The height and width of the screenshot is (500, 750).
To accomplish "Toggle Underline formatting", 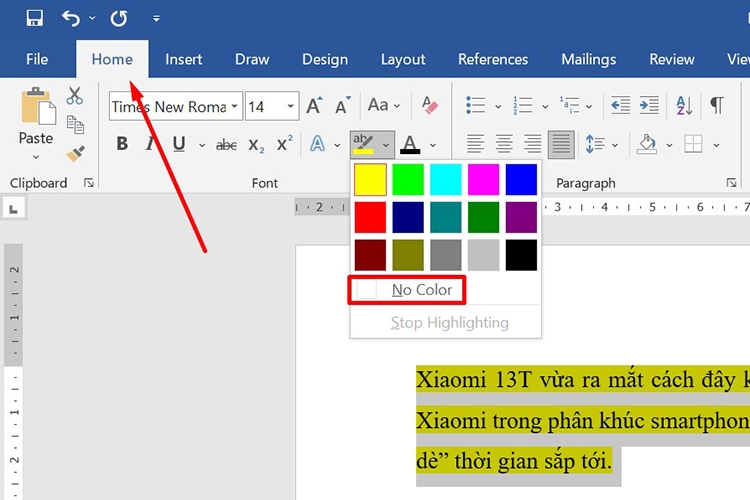I will click(x=179, y=144).
